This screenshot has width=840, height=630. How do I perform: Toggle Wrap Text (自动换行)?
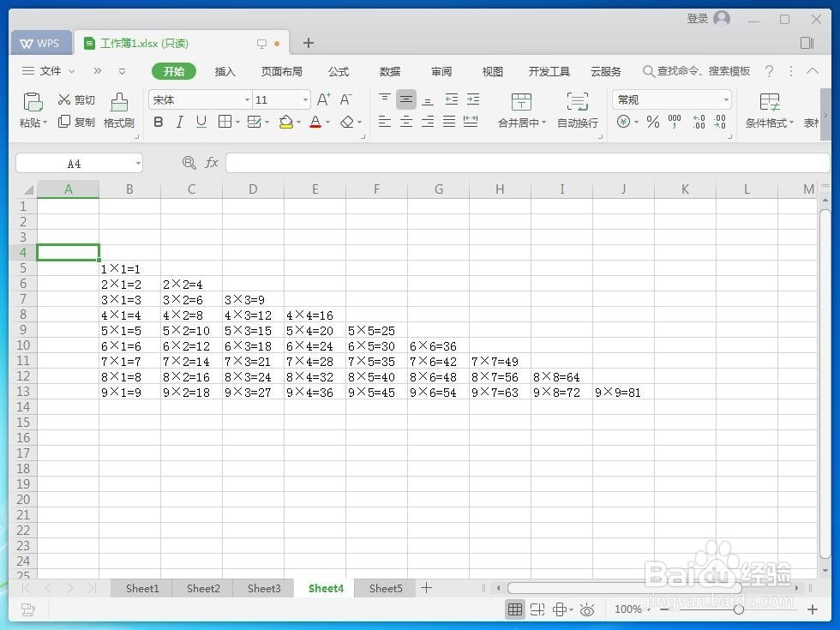pyautogui.click(x=578, y=111)
